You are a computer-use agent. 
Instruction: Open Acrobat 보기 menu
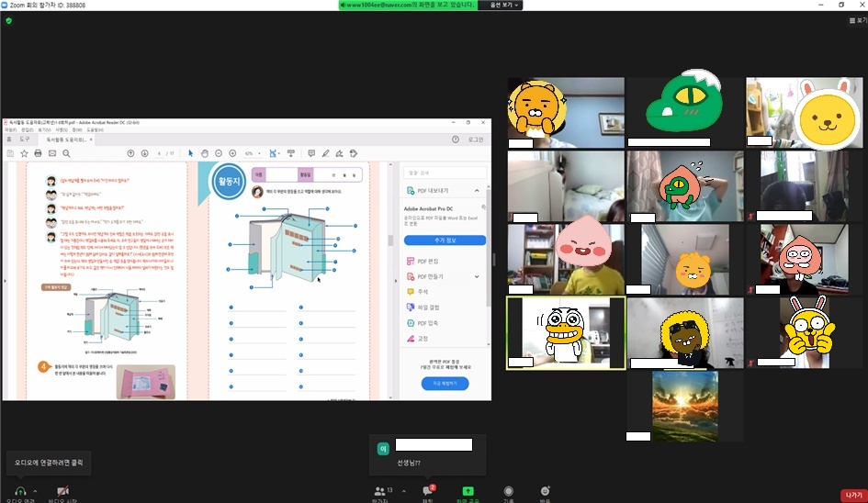pyautogui.click(x=44, y=130)
